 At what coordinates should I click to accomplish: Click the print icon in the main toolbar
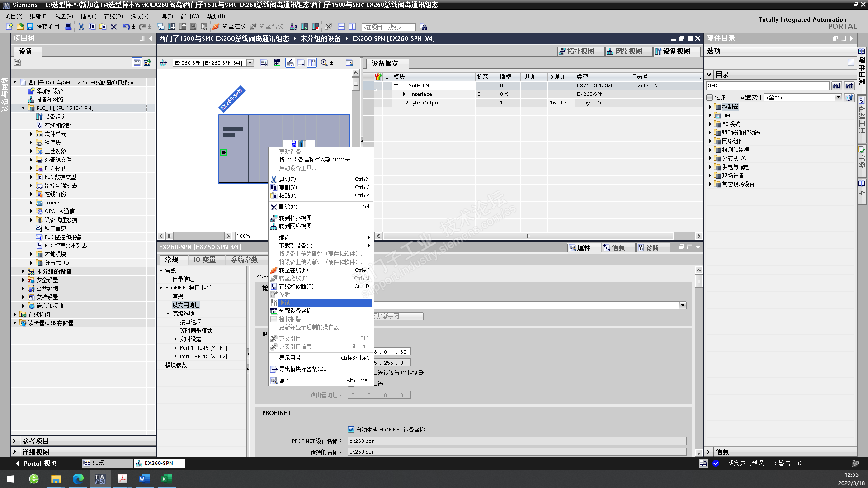(x=68, y=27)
